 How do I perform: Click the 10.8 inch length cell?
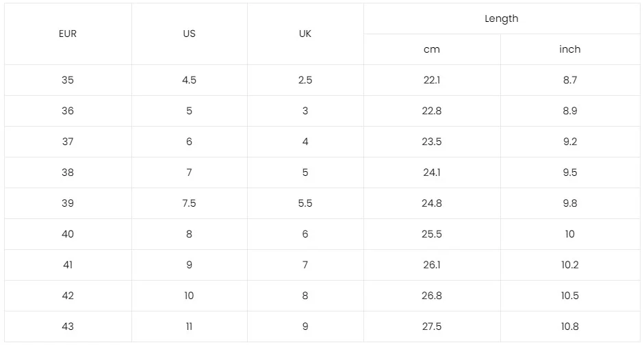coord(569,327)
